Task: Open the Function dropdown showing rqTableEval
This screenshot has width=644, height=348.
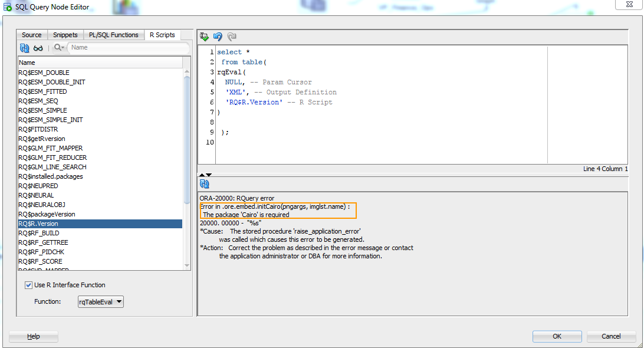Action: point(101,302)
